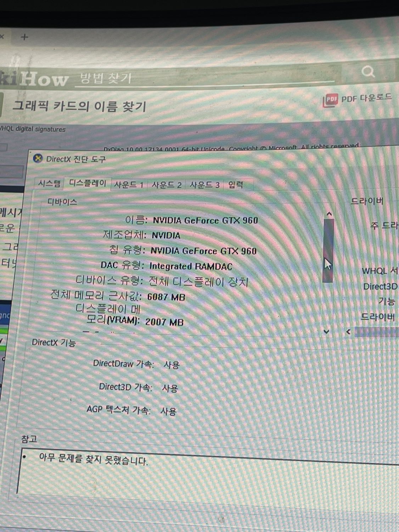
Task: Select the 디스플레이 tab
Action: pos(87,183)
